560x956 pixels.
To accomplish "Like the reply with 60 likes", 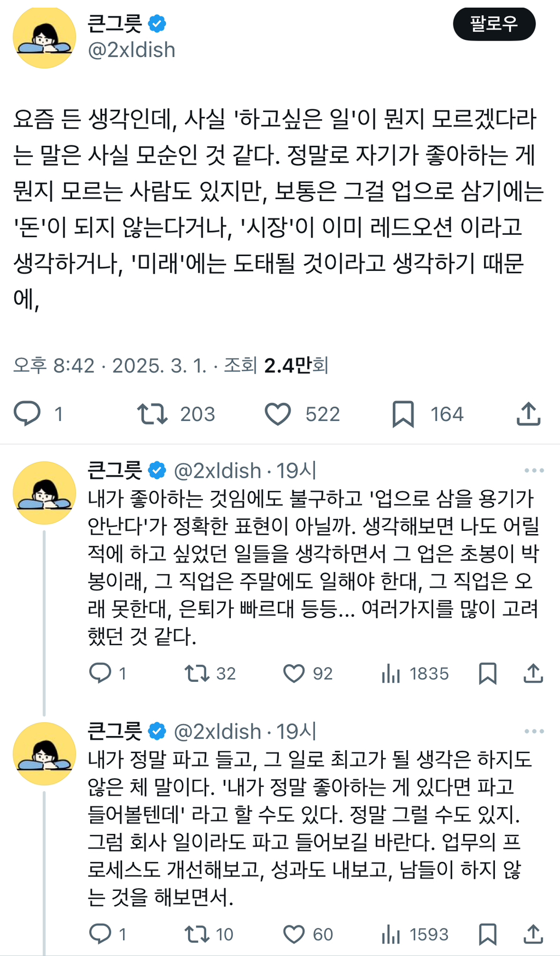I will [x=294, y=934].
